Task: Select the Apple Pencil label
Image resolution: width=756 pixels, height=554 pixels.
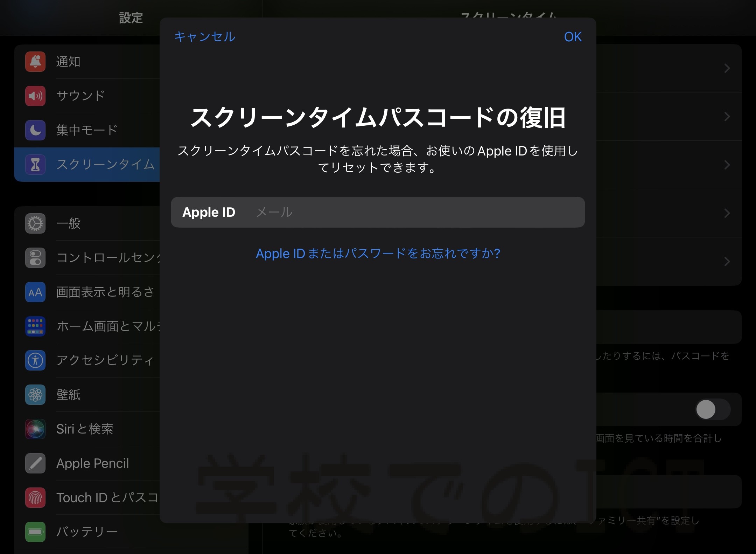Action: click(93, 463)
